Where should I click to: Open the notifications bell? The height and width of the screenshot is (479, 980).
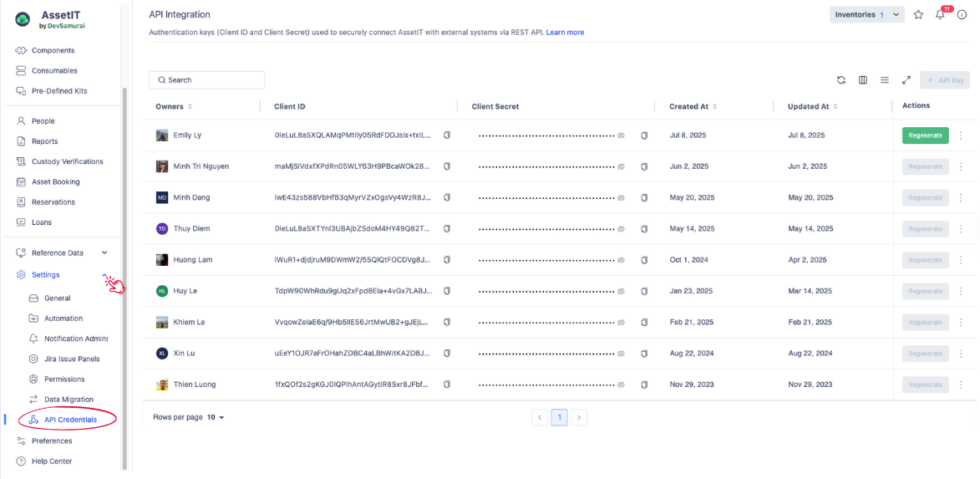coord(941,15)
